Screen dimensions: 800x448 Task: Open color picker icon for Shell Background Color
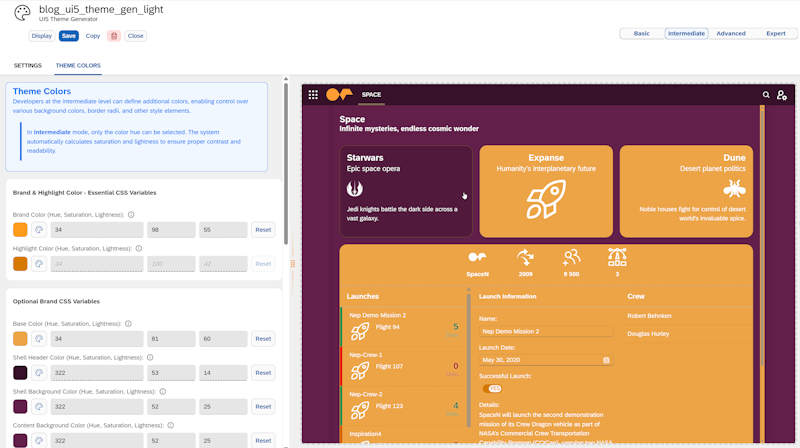(x=39, y=407)
